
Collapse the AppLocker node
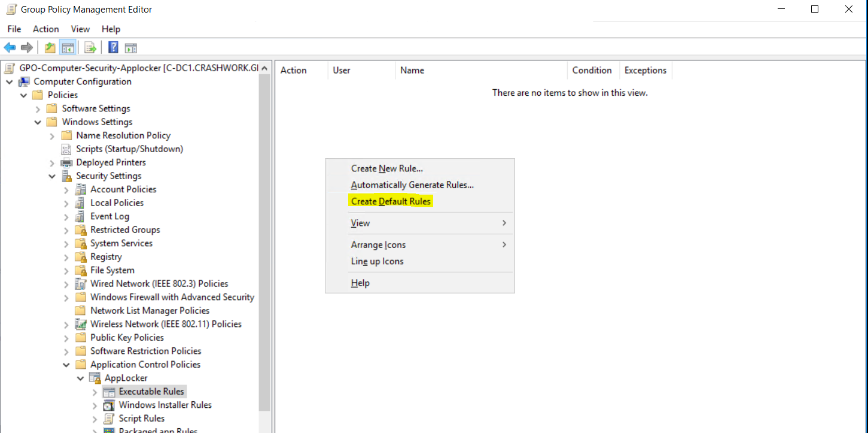[x=81, y=378]
